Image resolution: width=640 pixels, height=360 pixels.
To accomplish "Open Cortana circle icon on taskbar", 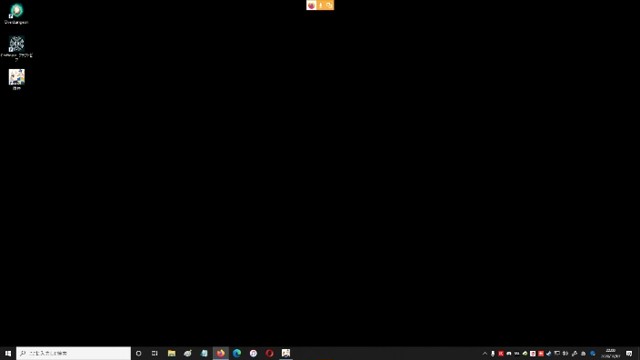I will [138, 353].
